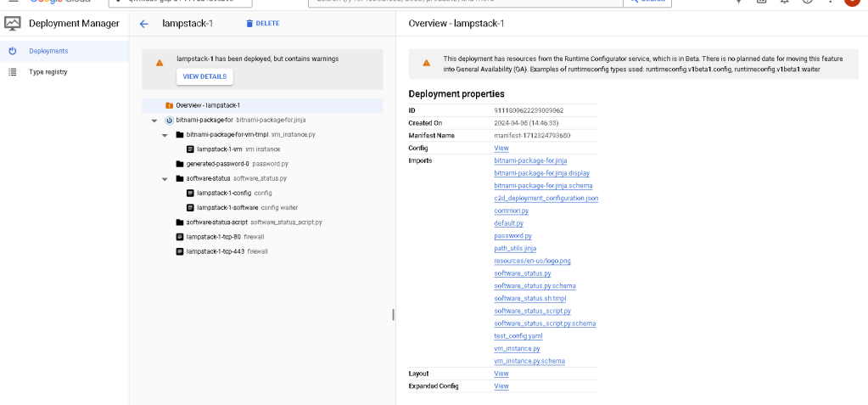Click the software-status folder icon
Screen dimensions: 868x405
pos(180,178)
